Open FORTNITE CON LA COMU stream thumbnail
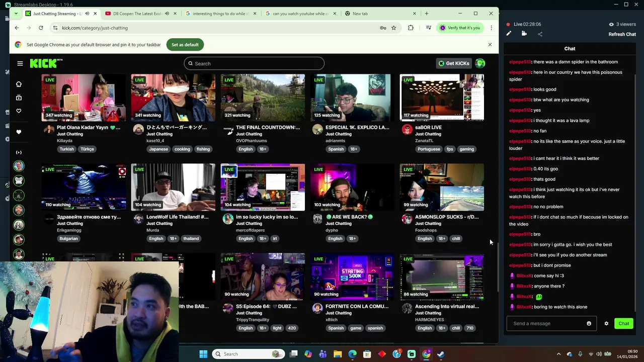 point(352,277)
